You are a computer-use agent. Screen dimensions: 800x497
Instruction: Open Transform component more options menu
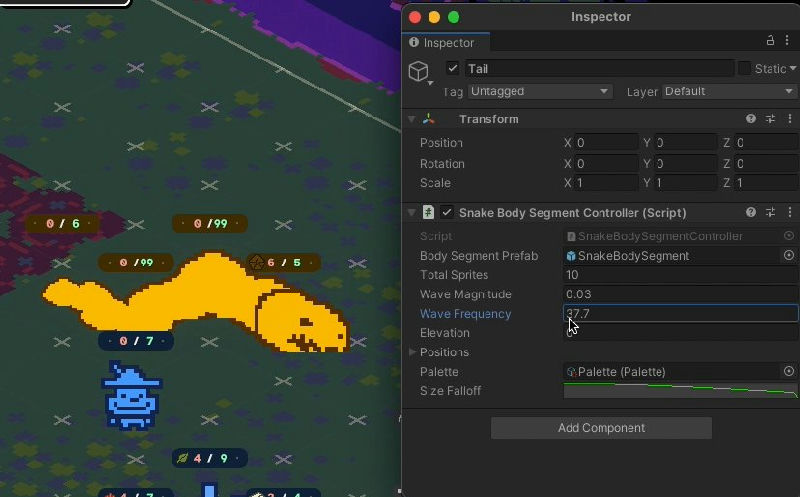click(790, 119)
